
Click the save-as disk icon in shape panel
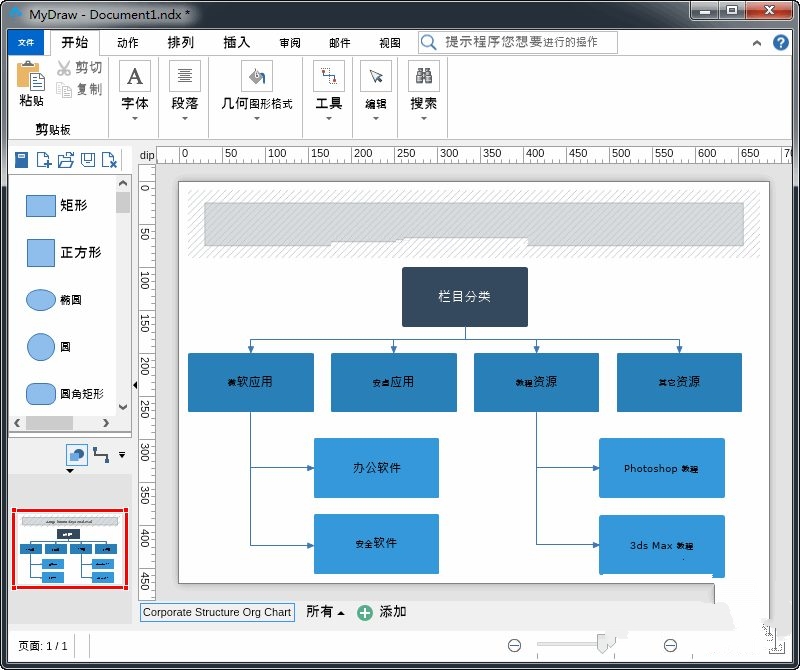pyautogui.click(x=88, y=160)
